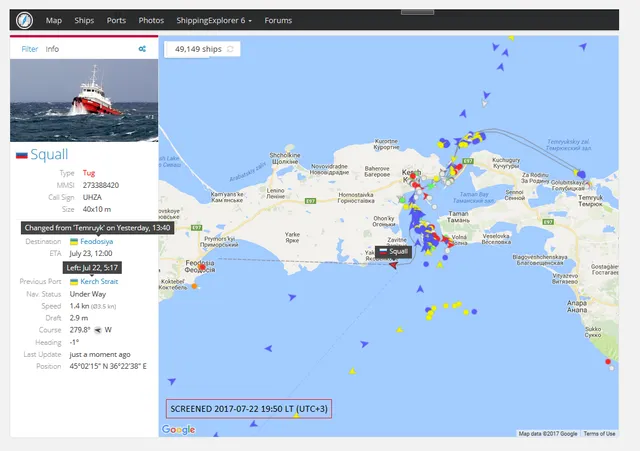This screenshot has width=640, height=451.
Task: Click the ShippingExplorer compass logo
Action: tap(24, 20)
